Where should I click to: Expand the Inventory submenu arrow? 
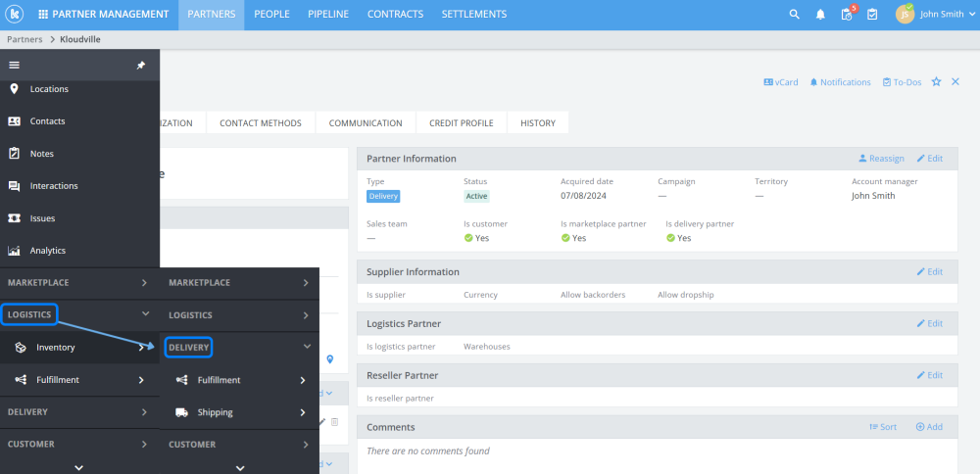pyautogui.click(x=142, y=348)
